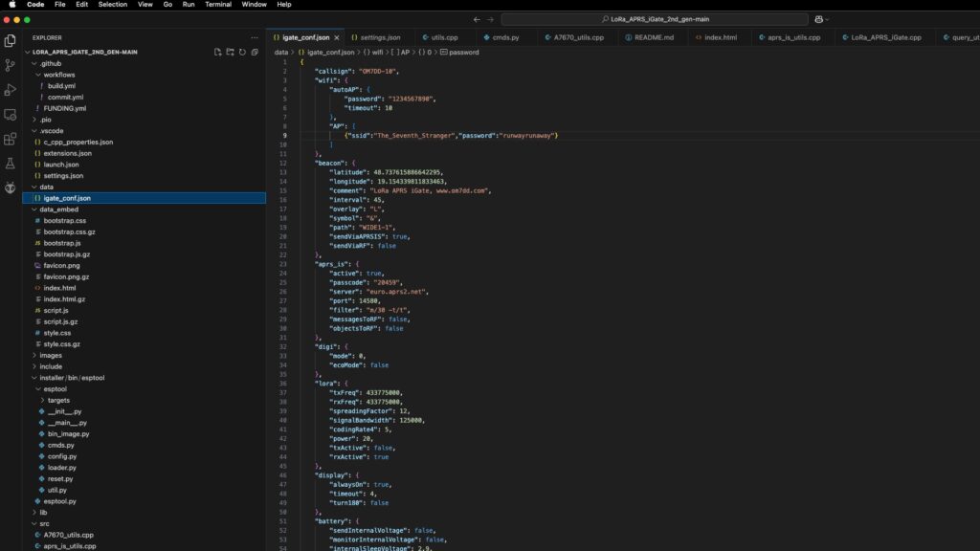Open the Run and Debug view
The height and width of the screenshot is (551, 980).
(11, 90)
